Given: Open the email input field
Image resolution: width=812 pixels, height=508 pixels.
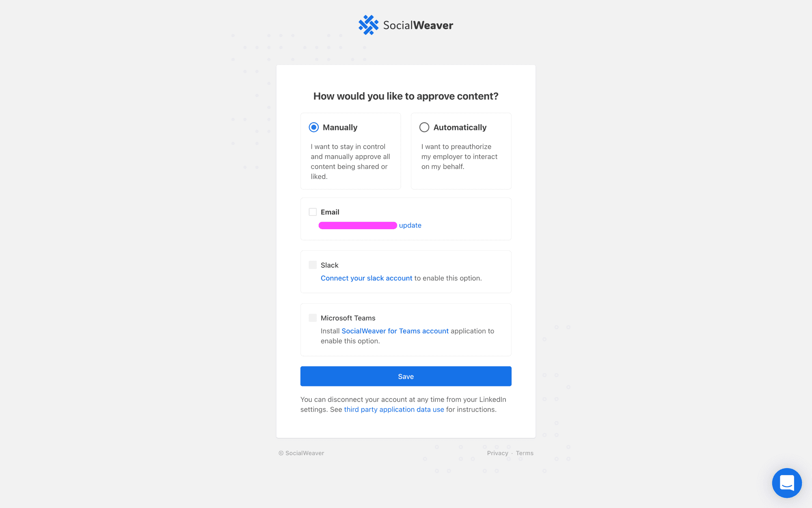Looking at the screenshot, I should click(357, 225).
